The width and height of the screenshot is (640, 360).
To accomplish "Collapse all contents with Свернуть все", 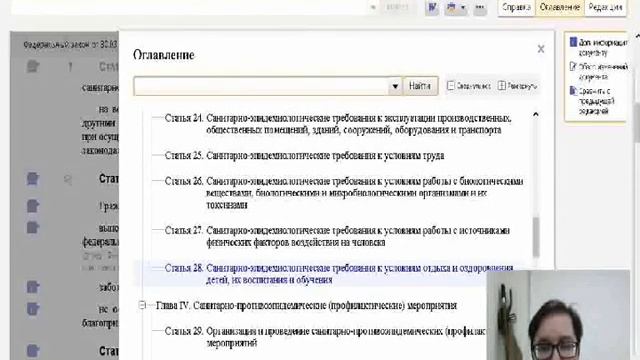I will coord(469,86).
